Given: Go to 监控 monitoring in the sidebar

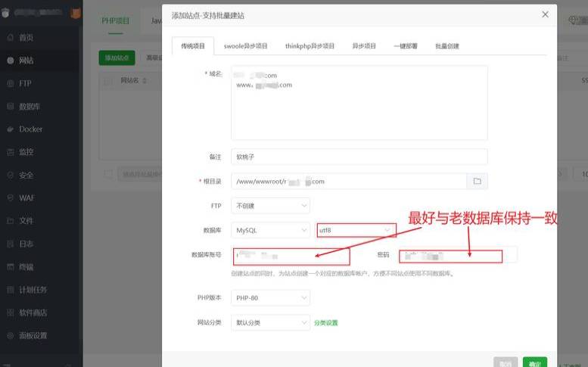Looking at the screenshot, I should [x=26, y=152].
